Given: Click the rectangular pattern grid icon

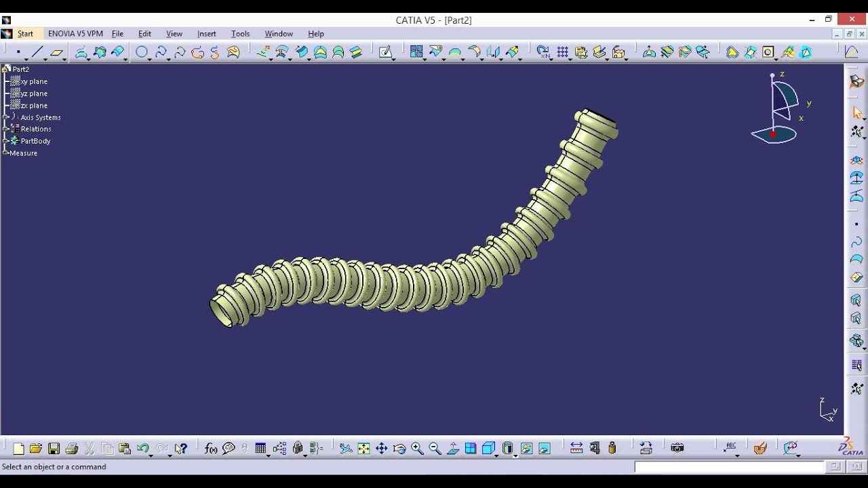Looking at the screenshot, I should [x=563, y=52].
